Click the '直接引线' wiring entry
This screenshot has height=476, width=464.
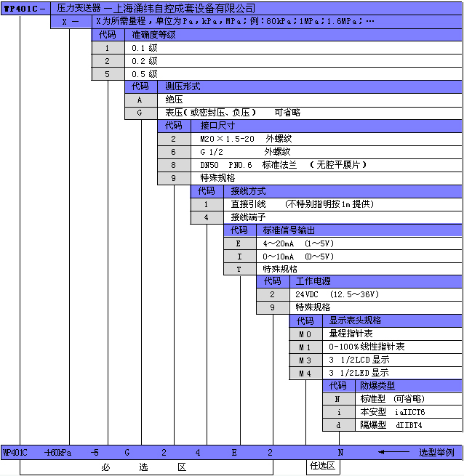248,204
